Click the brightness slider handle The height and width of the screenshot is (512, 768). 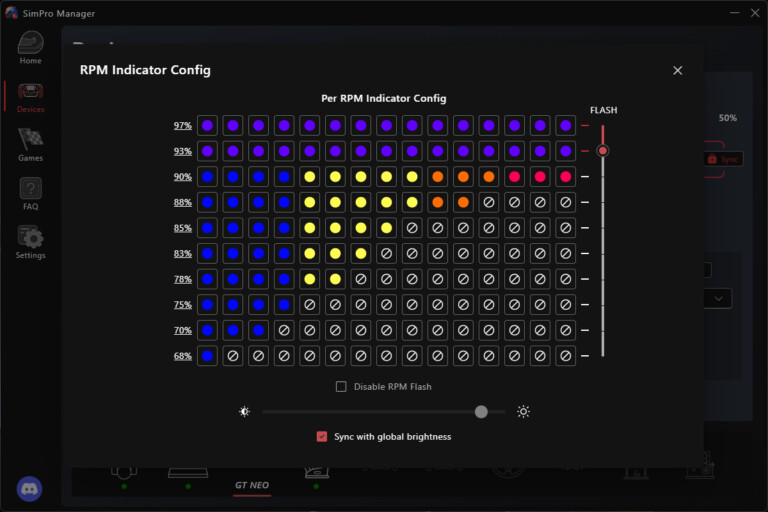(482, 411)
